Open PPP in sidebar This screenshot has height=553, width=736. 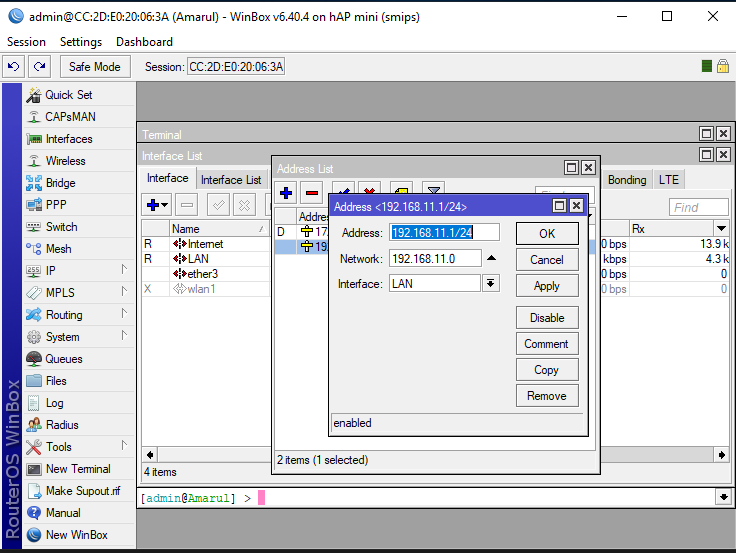pos(79,205)
